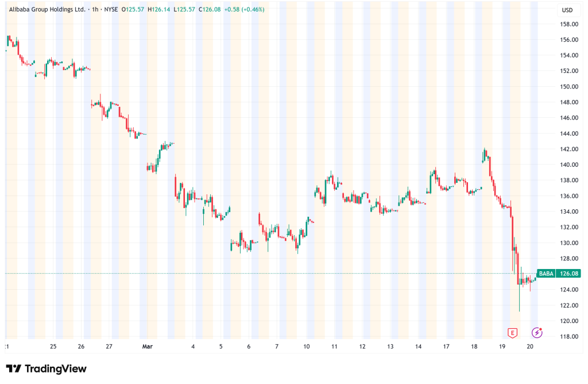Screen dimensions: 588x384
Task: Click the "Mar" label on the time axis
Action: 147,347
